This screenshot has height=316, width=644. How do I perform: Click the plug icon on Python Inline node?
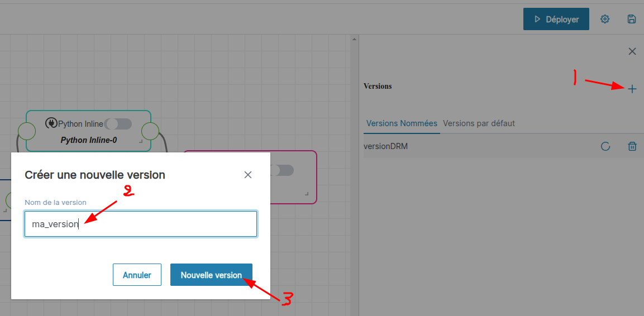(x=51, y=123)
